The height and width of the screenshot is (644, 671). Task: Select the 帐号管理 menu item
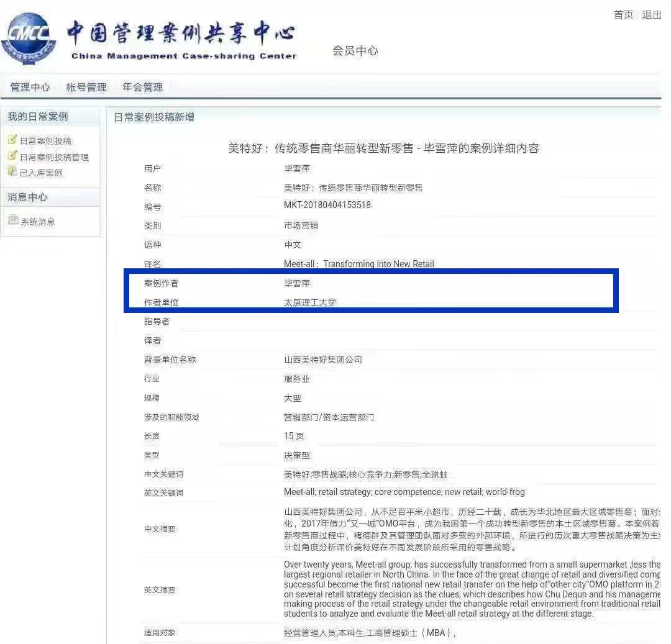86,88
